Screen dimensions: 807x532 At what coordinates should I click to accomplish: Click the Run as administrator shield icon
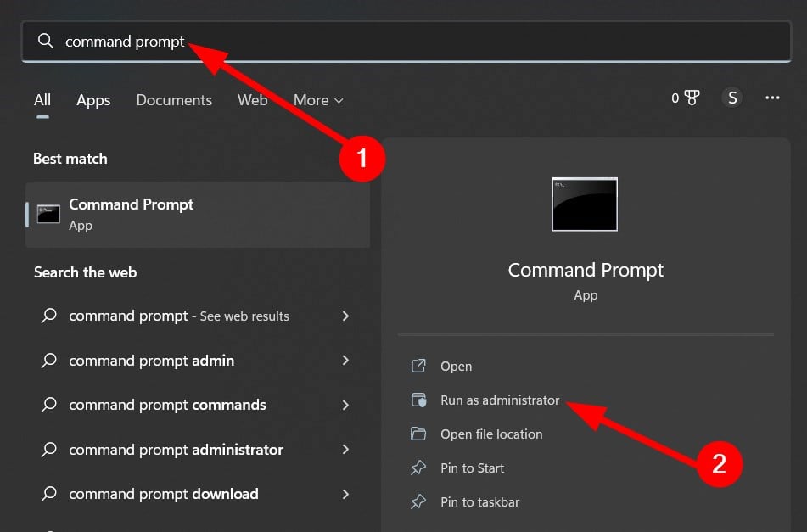[418, 400]
